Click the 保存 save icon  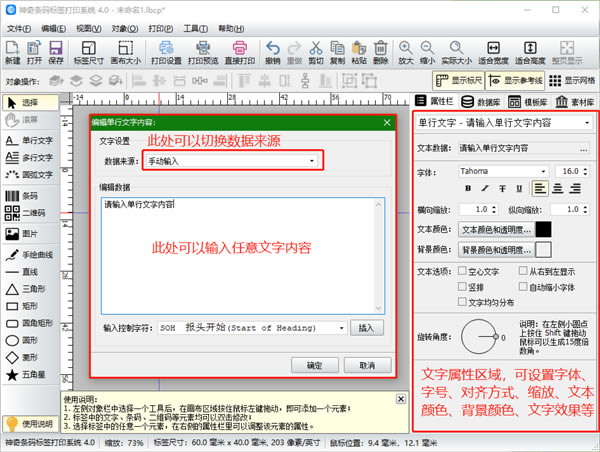(x=56, y=52)
